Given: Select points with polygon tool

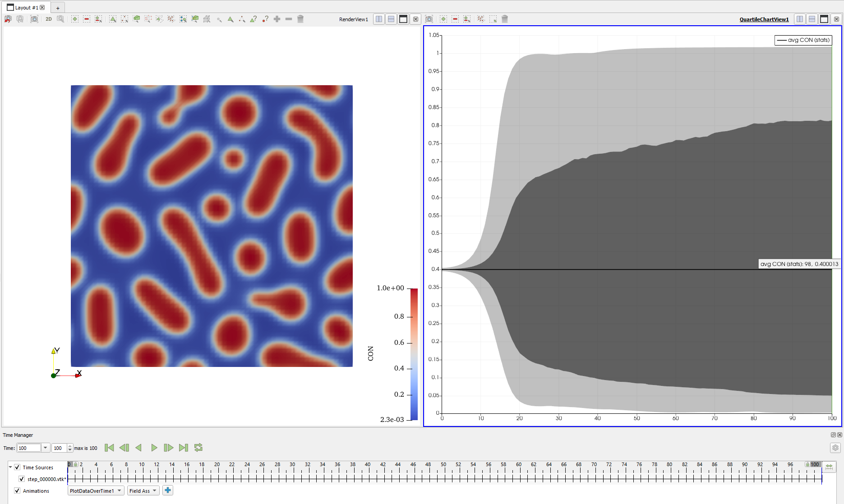Looking at the screenshot, I should click(171, 19).
